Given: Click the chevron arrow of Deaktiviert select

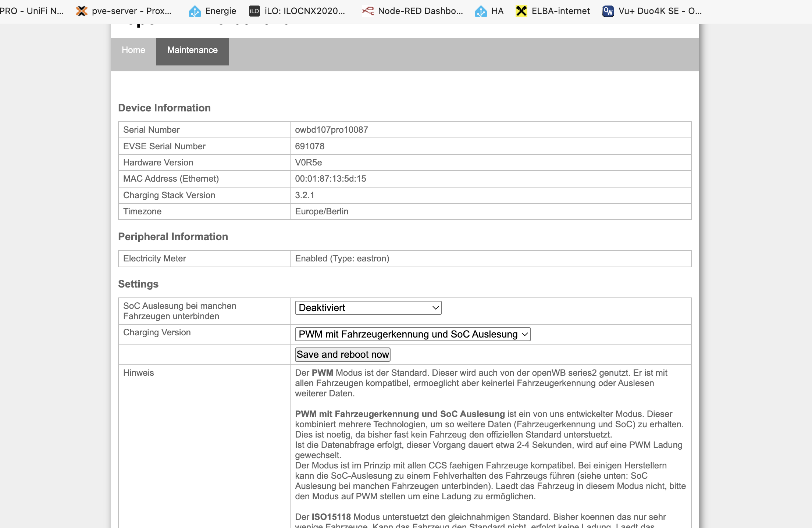Looking at the screenshot, I should [435, 308].
